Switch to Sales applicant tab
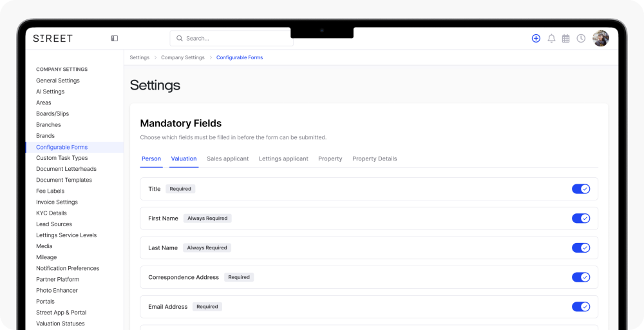The width and height of the screenshot is (644, 330). pos(227,159)
